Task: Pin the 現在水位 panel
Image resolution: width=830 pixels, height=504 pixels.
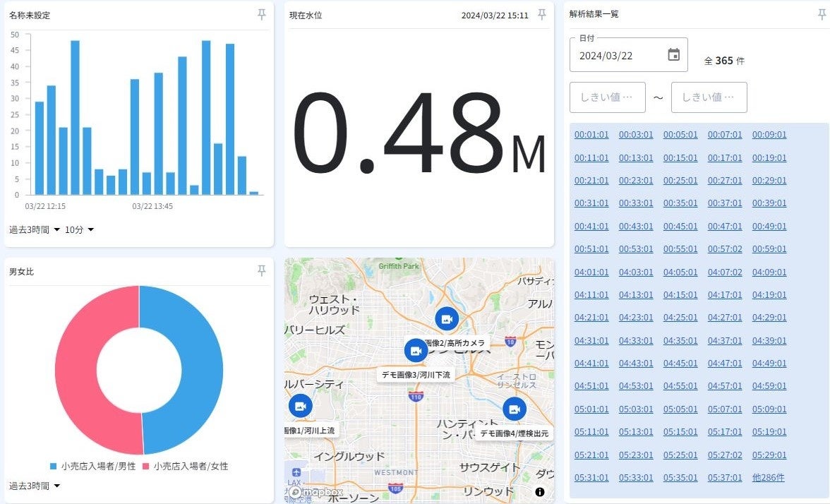Action: tap(541, 15)
